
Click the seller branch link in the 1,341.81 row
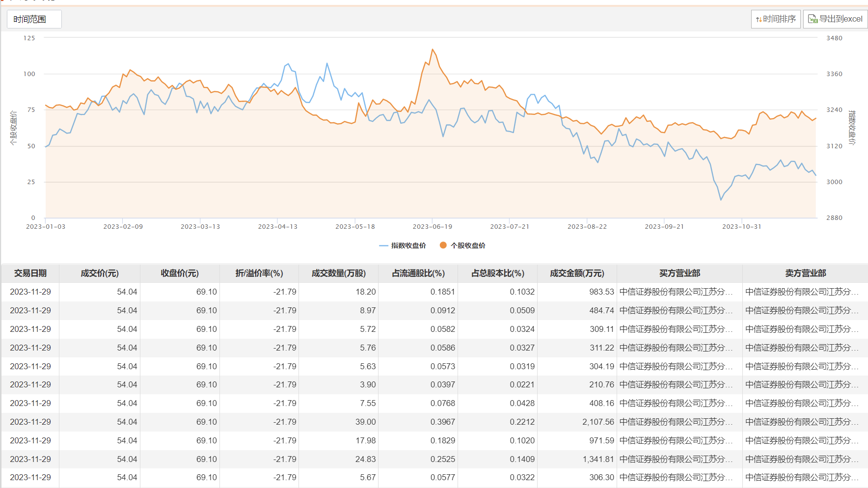coord(802,460)
